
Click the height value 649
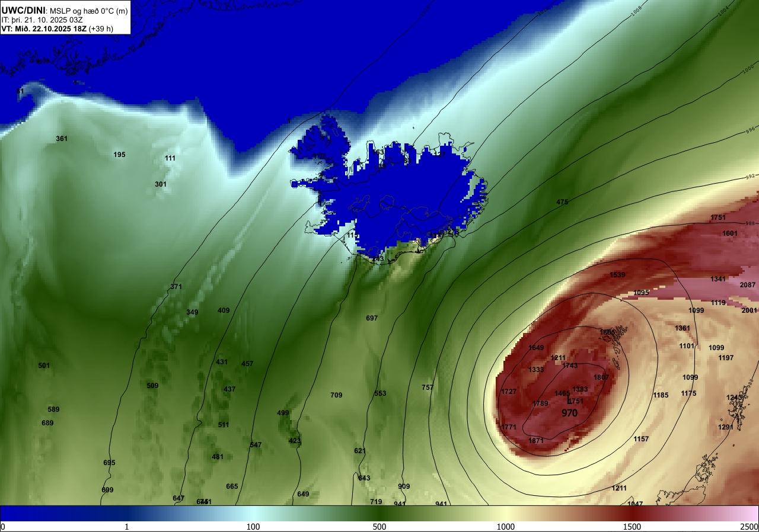click(x=303, y=494)
